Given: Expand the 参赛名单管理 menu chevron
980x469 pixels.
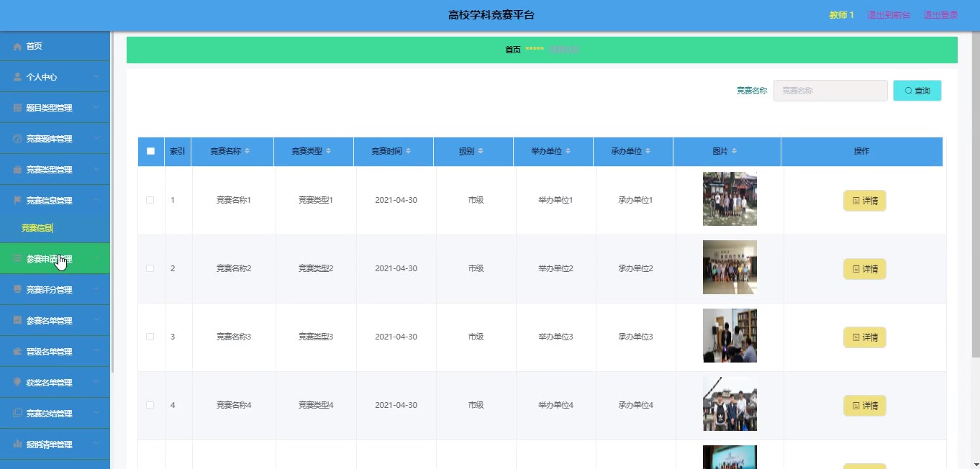Looking at the screenshot, I should coord(96,321).
